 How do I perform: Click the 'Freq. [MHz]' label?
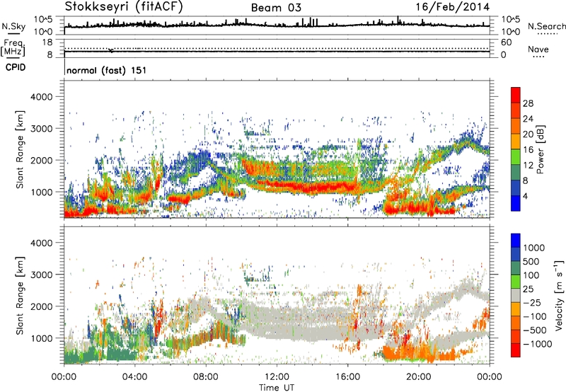[13, 47]
